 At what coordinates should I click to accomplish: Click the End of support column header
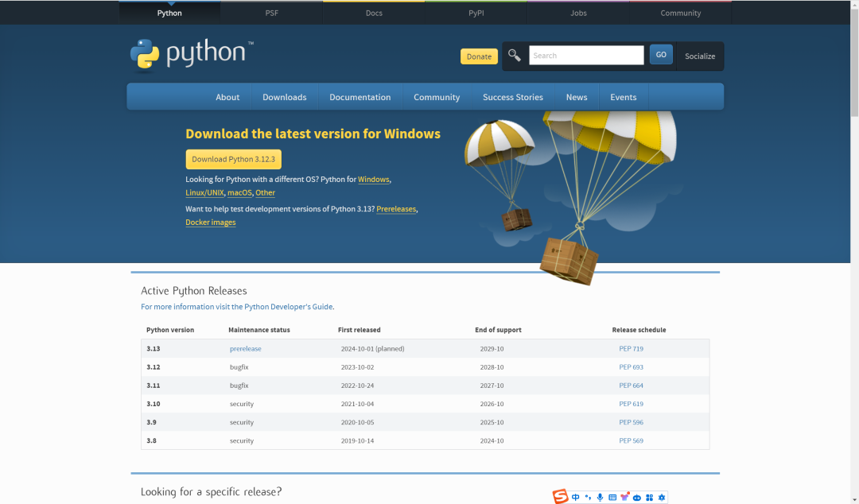click(x=498, y=330)
